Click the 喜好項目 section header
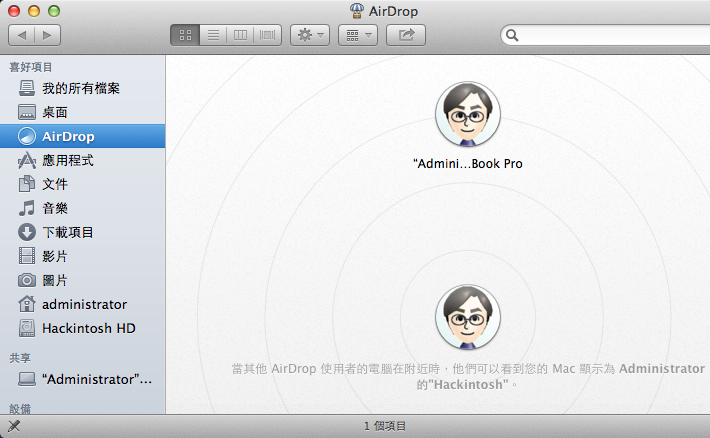Screen dimensions: 710x438 pos(31,67)
